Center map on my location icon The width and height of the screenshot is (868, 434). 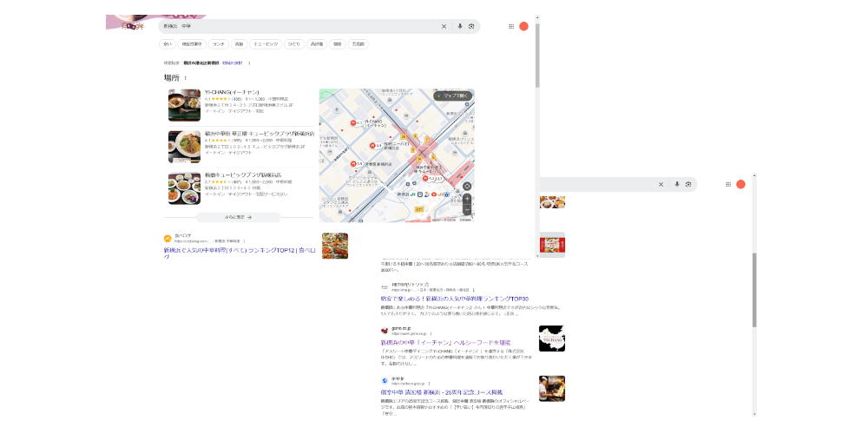pos(467,185)
